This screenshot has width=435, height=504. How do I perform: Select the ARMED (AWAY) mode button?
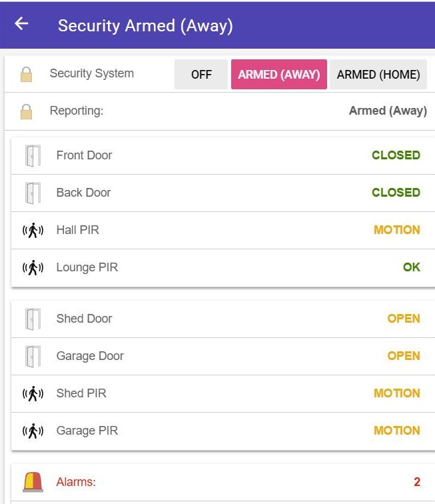[x=279, y=74]
